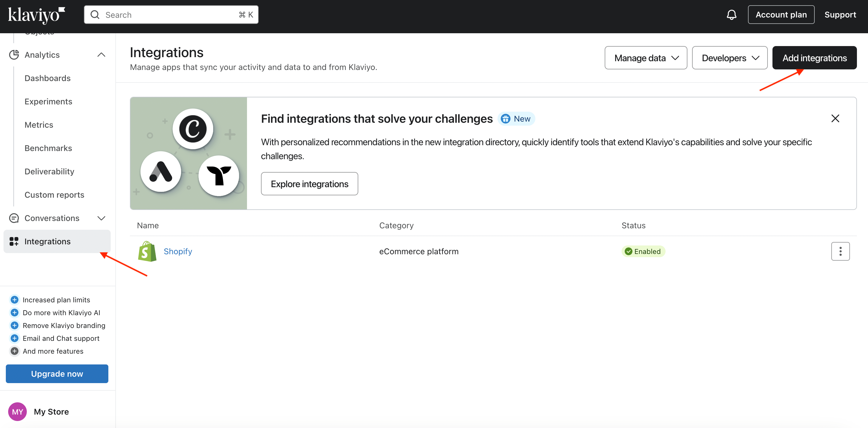Screen dimensions: 868x428
Task: Click the Explore integrations button
Action: pyautogui.click(x=309, y=184)
